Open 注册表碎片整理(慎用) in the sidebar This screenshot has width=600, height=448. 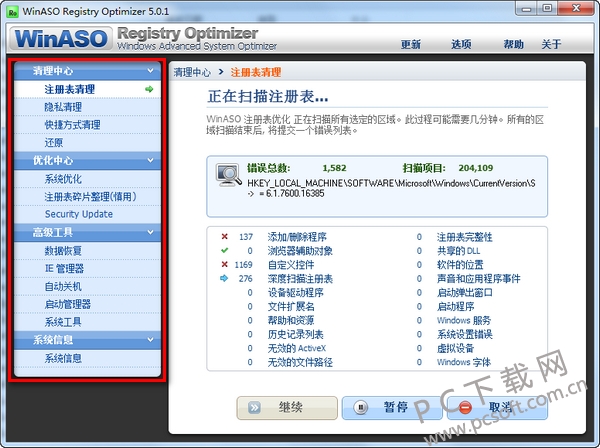pos(87,197)
